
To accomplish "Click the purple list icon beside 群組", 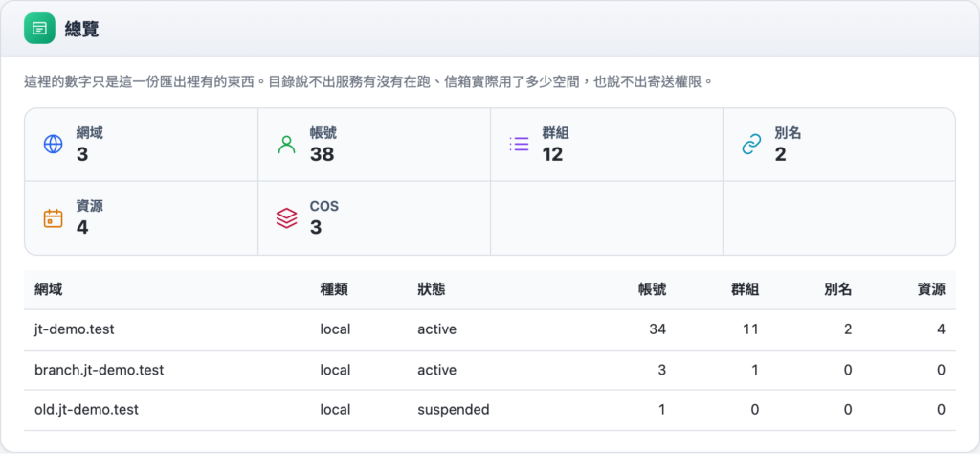I will pyautogui.click(x=519, y=145).
